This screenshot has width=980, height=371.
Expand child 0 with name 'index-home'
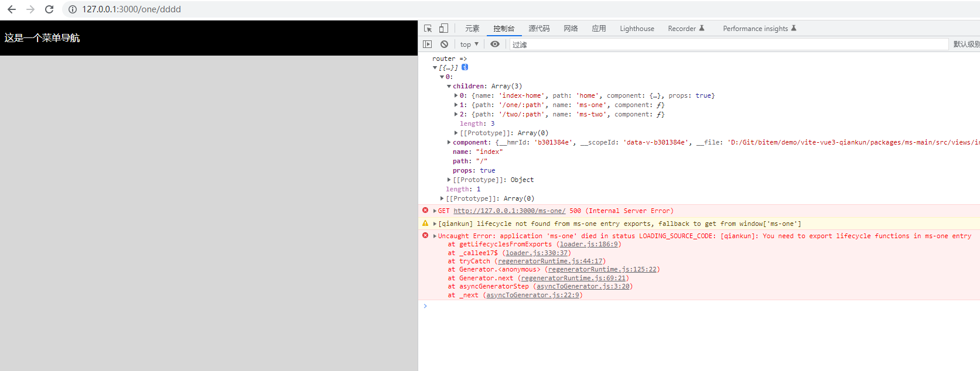[456, 95]
